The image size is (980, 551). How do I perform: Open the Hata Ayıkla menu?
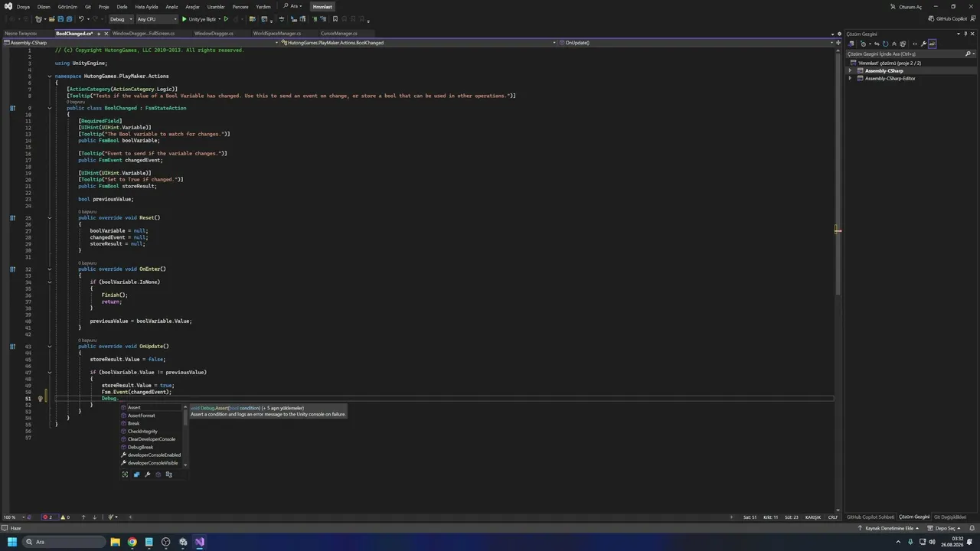coord(146,6)
